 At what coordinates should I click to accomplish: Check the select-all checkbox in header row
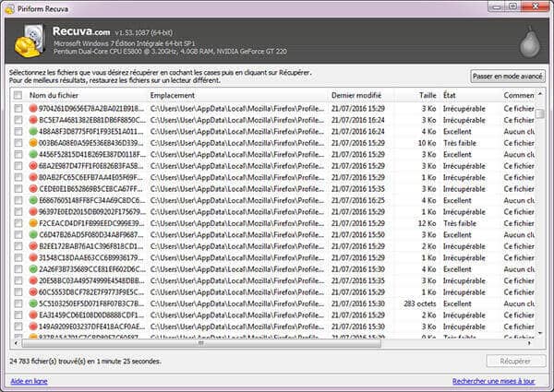[18, 95]
